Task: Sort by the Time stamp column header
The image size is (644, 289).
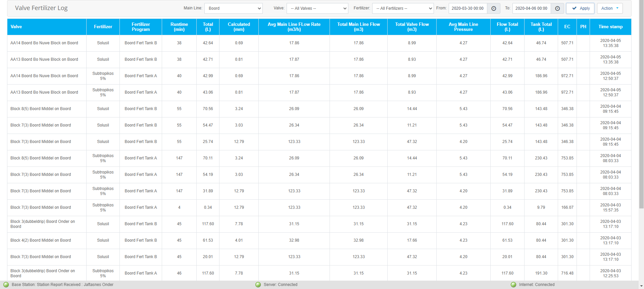Action: pos(610,27)
